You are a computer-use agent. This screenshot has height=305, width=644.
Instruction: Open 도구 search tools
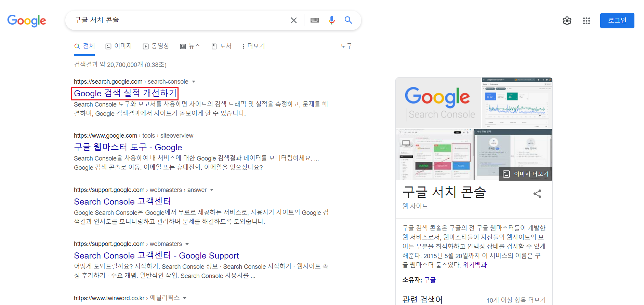pyautogui.click(x=346, y=46)
